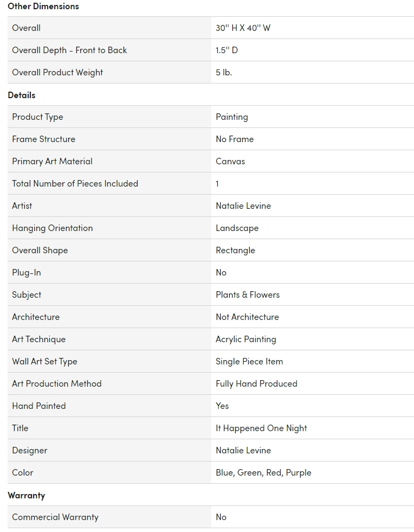Click the It Happened One Night title value
414x532 pixels.
tap(261, 428)
